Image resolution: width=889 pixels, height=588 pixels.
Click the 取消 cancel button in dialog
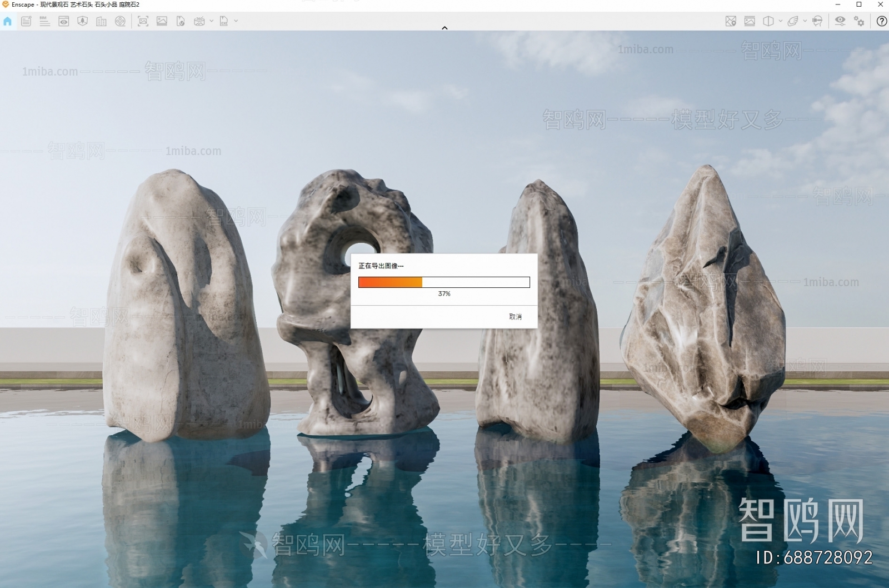(515, 317)
